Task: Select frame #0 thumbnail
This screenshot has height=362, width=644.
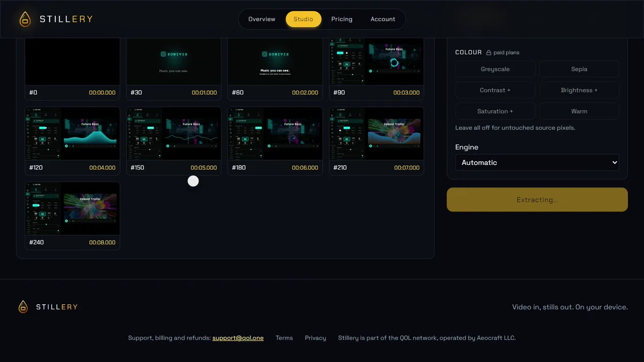Action: coord(73,62)
